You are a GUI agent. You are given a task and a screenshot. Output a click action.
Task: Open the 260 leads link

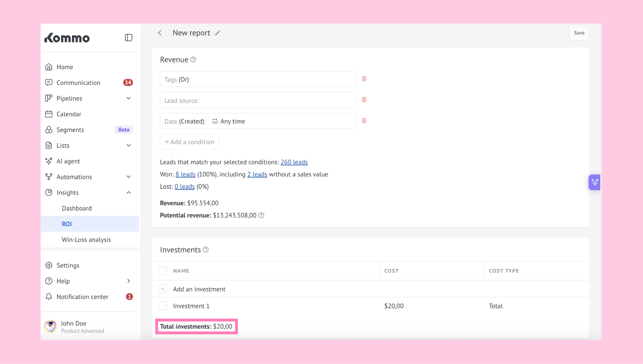click(x=294, y=162)
